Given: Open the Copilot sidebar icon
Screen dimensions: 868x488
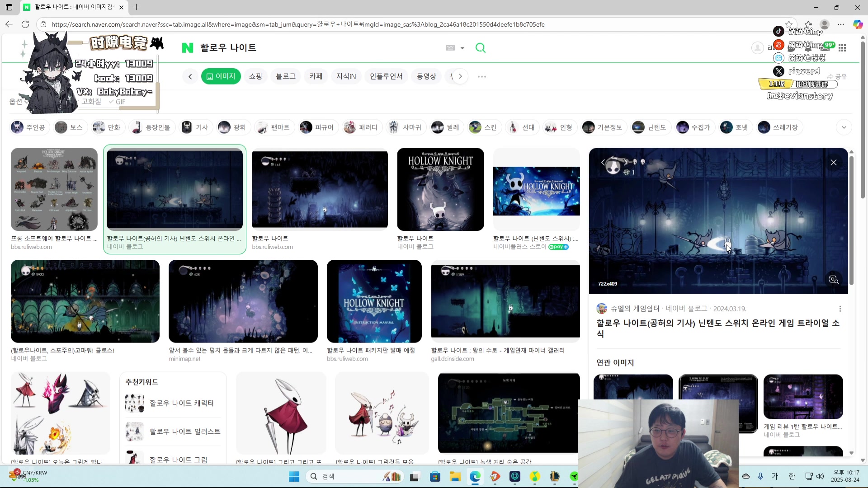Looking at the screenshot, I should (x=858, y=24).
